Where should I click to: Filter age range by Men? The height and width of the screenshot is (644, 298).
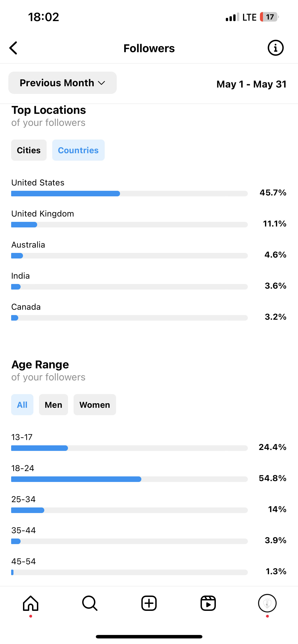(x=54, y=405)
